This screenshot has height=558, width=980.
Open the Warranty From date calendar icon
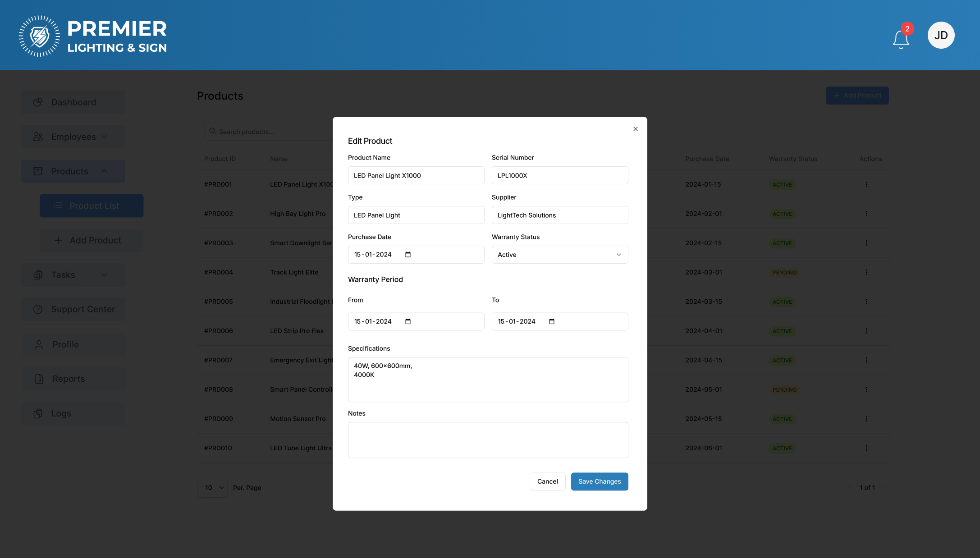408,321
